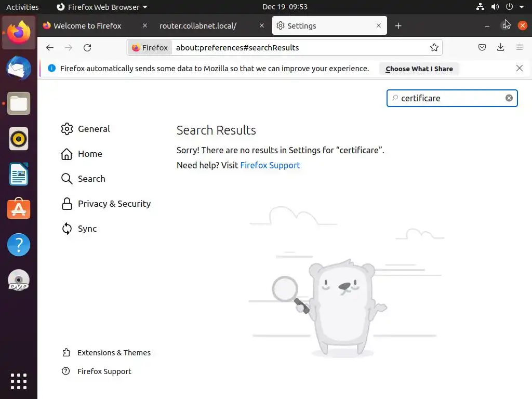Screen dimensions: 532x399
Task: Open Privacy & Security settings
Action: point(106,204)
